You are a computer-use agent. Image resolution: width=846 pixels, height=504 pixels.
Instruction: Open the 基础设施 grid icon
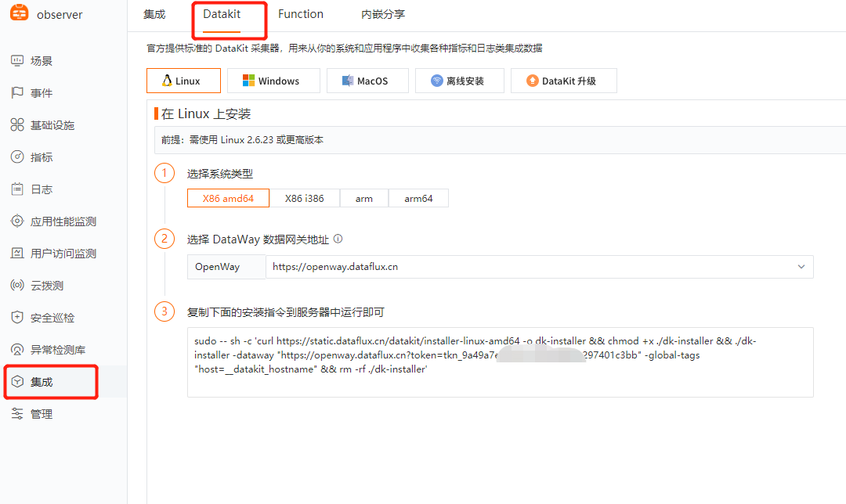click(17, 125)
